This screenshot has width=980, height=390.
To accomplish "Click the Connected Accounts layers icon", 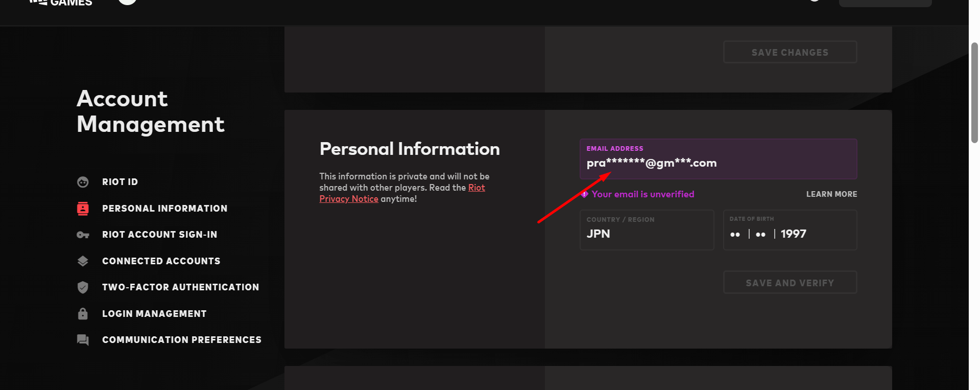I will click(x=83, y=261).
